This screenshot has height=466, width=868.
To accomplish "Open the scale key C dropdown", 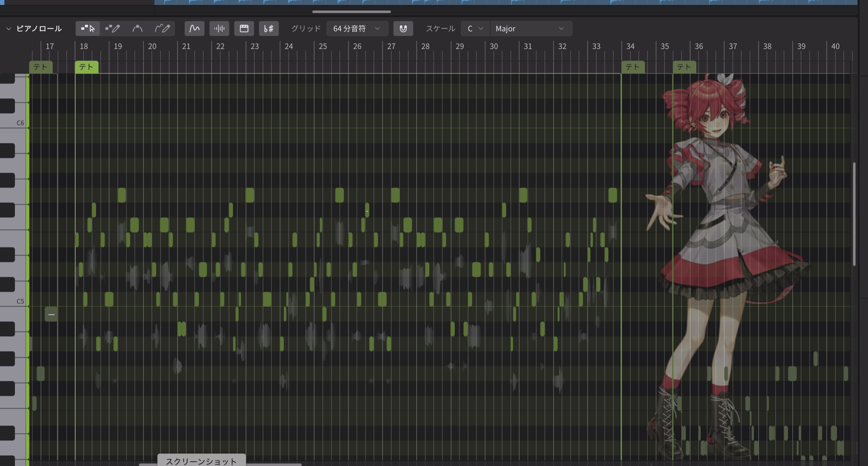I will click(475, 29).
